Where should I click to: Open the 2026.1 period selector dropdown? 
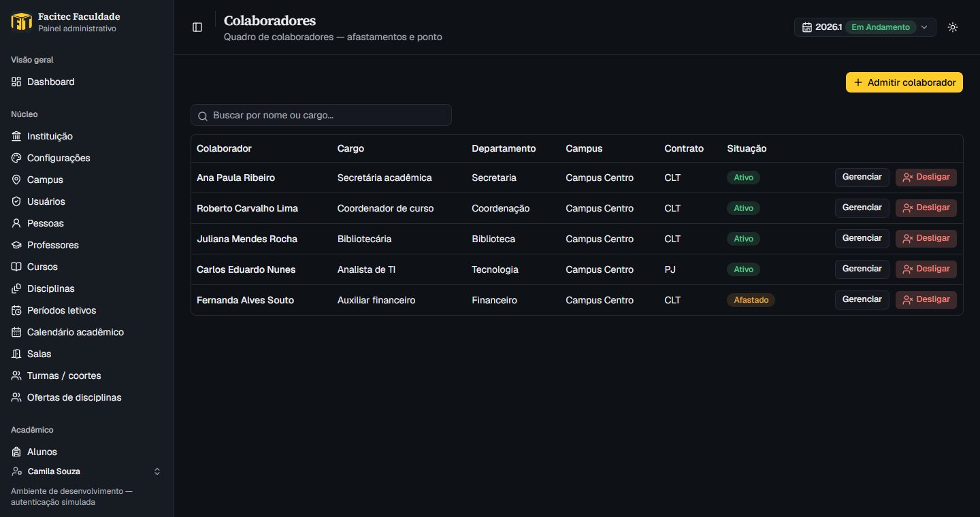click(865, 27)
